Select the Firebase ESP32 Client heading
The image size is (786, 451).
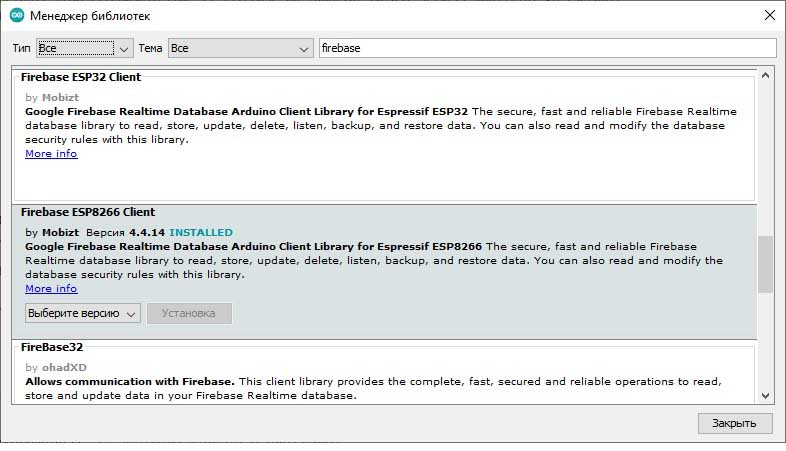(x=81, y=77)
